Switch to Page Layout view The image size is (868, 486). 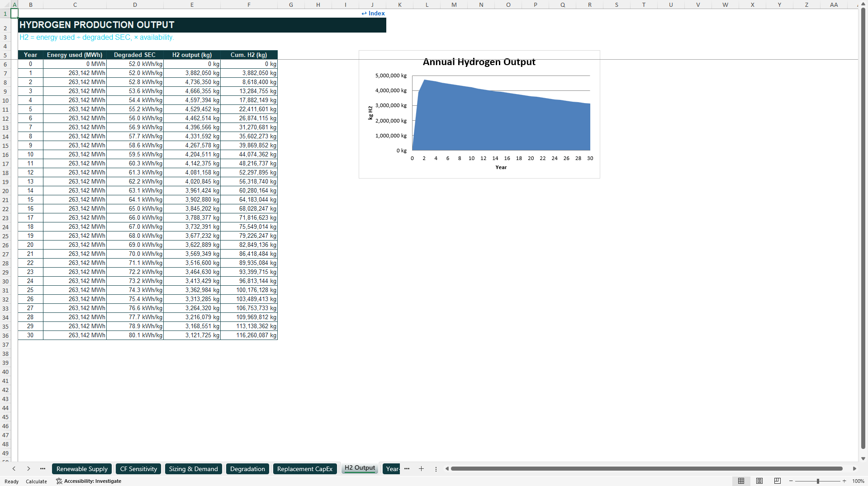(x=759, y=481)
